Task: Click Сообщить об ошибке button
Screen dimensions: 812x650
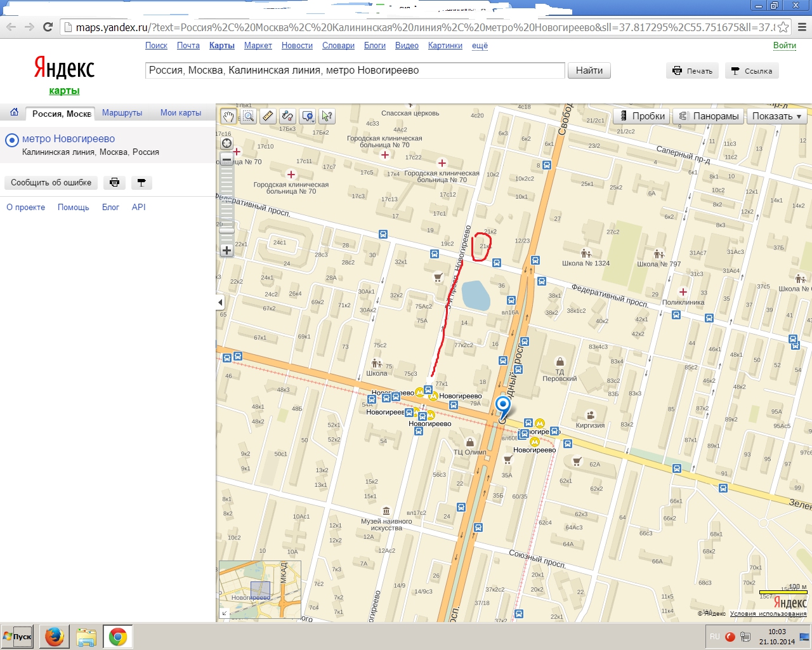Action: point(51,183)
